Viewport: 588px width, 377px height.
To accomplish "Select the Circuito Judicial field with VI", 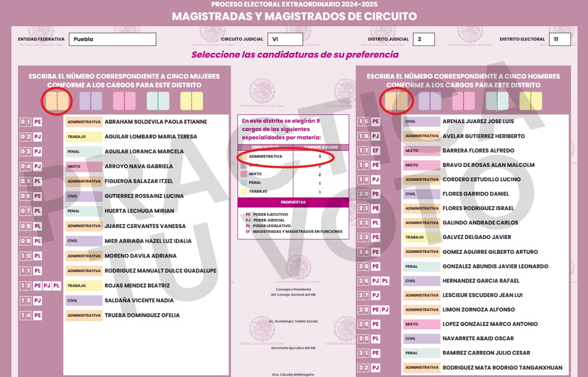I will 285,40.
